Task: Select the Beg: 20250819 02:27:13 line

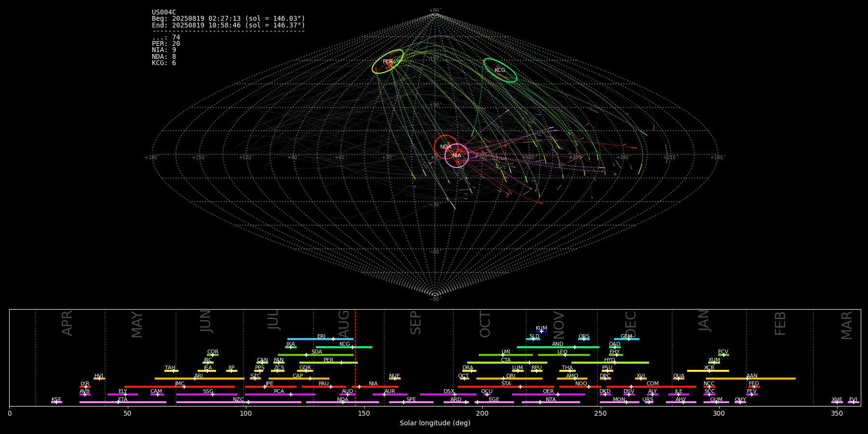Action: click(x=229, y=19)
